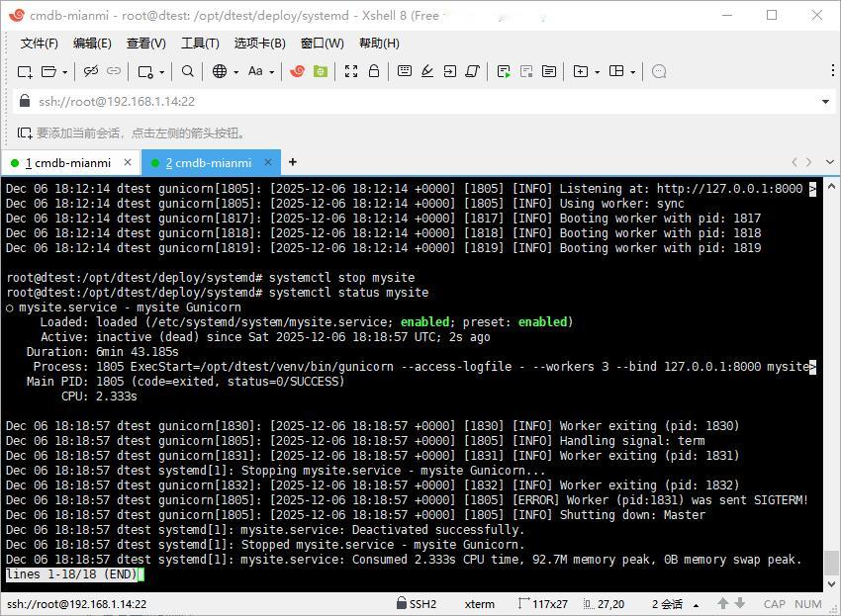
Task: Expand the Aa font dropdown arrow
Action: coord(272,72)
